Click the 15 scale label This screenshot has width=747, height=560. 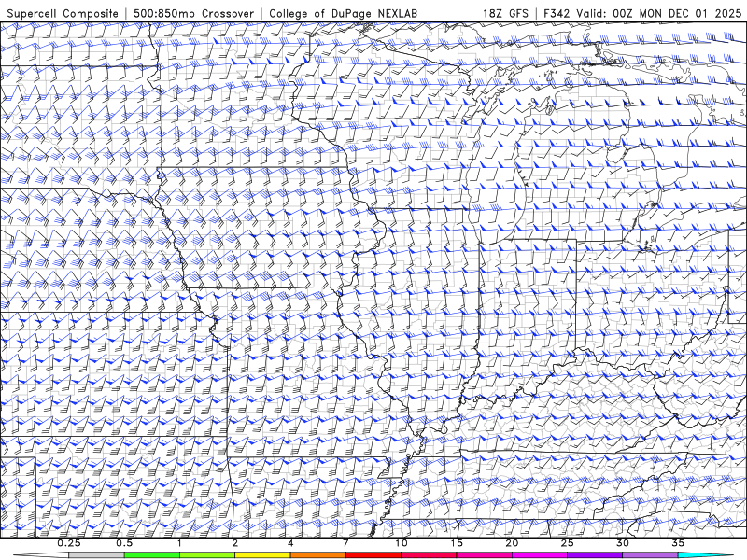click(x=457, y=543)
